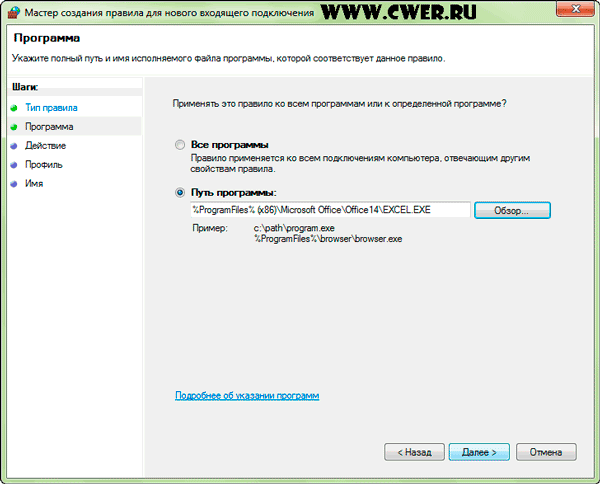600x484 pixels.
Task: Select 'Профиль' step in sidebar
Action: click(x=44, y=165)
